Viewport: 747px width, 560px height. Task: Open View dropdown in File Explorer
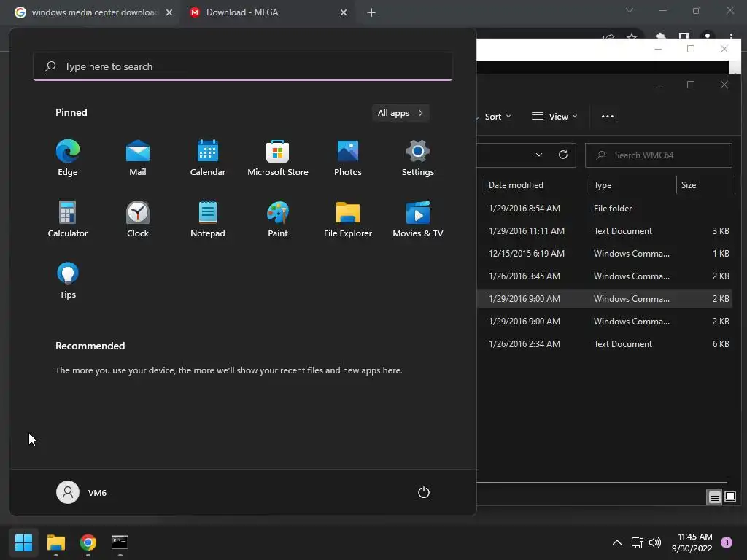click(554, 117)
